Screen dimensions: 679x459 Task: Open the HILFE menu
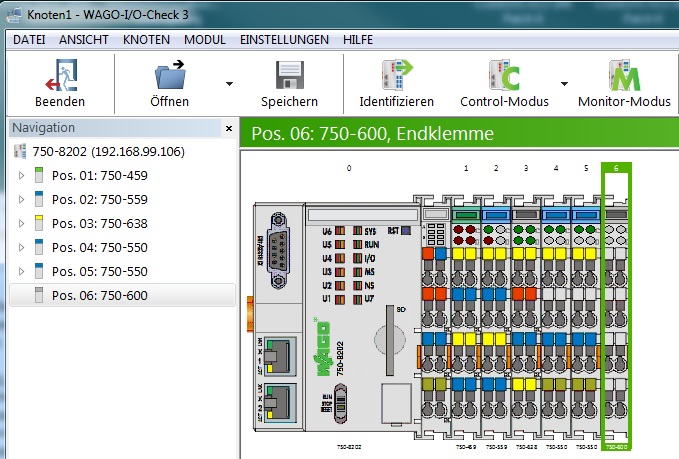358,40
